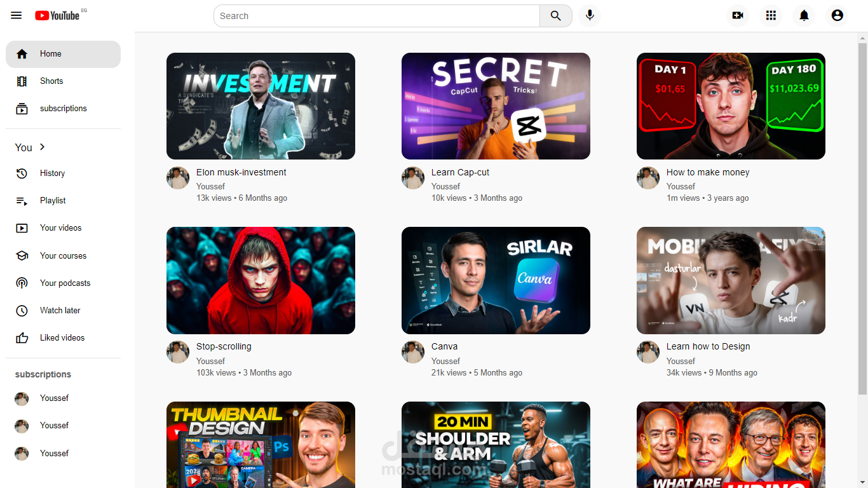Click inside the Search input field
This screenshot has width=868, height=488.
[x=377, y=16]
